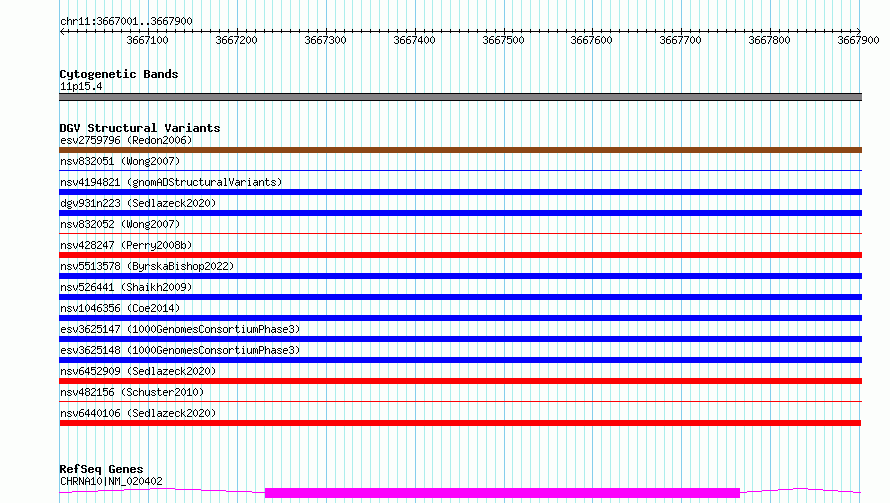
Task: Click ruler position label 3667400
Action: pos(414,40)
